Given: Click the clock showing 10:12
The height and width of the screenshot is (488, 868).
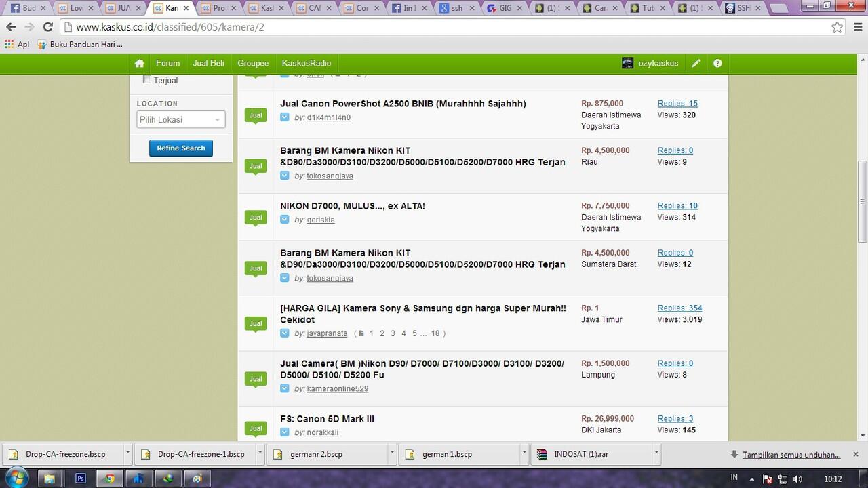Looking at the screenshot, I should click(833, 479).
